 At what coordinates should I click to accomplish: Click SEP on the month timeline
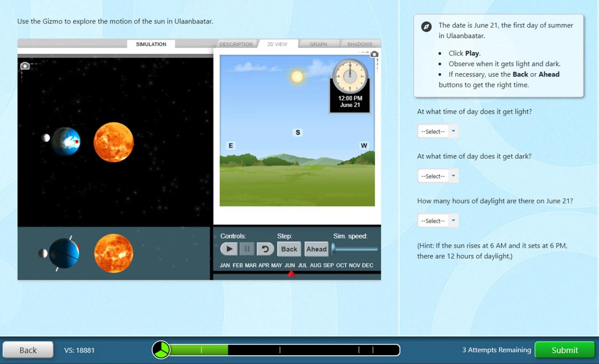[x=328, y=265]
